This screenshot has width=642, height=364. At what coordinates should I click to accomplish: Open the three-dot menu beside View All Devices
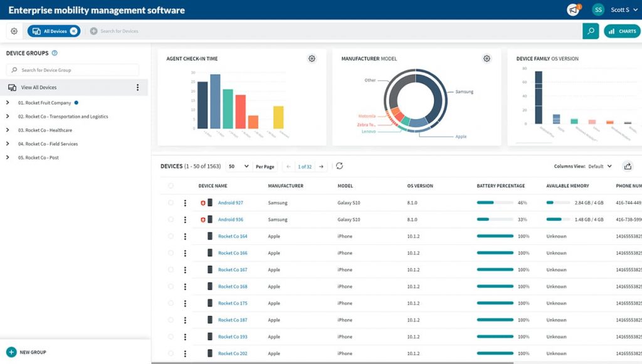pyautogui.click(x=138, y=87)
